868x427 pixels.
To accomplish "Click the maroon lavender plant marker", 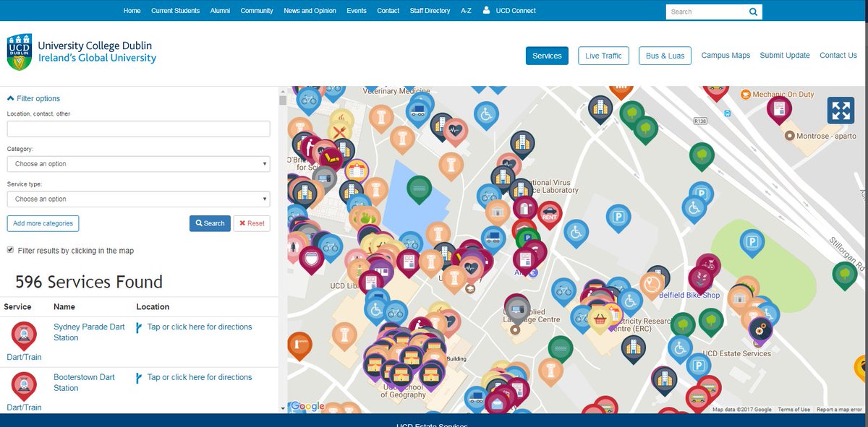I will click(x=700, y=278).
